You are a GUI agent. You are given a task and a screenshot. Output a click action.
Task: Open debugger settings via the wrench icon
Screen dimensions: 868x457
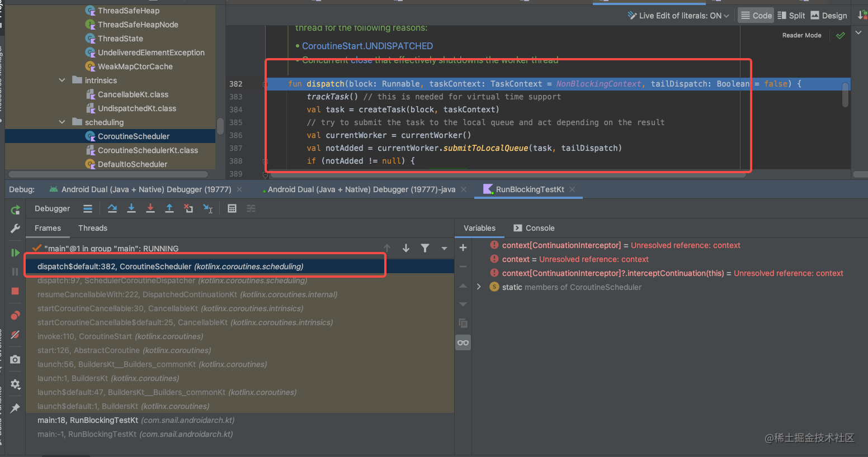[x=15, y=229]
